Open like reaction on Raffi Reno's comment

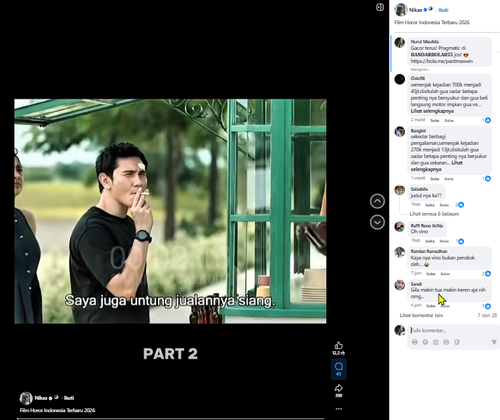click(460, 241)
